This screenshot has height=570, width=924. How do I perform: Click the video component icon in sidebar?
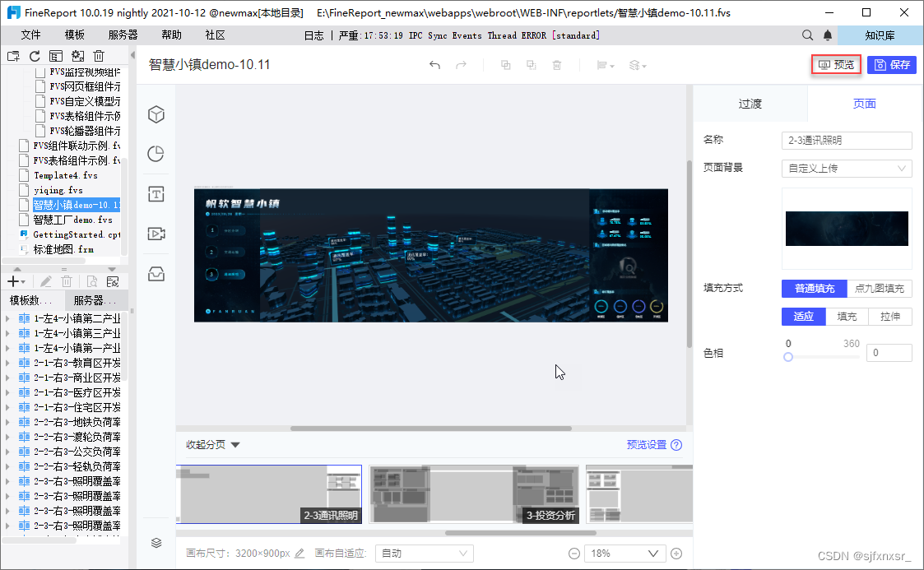click(x=156, y=234)
